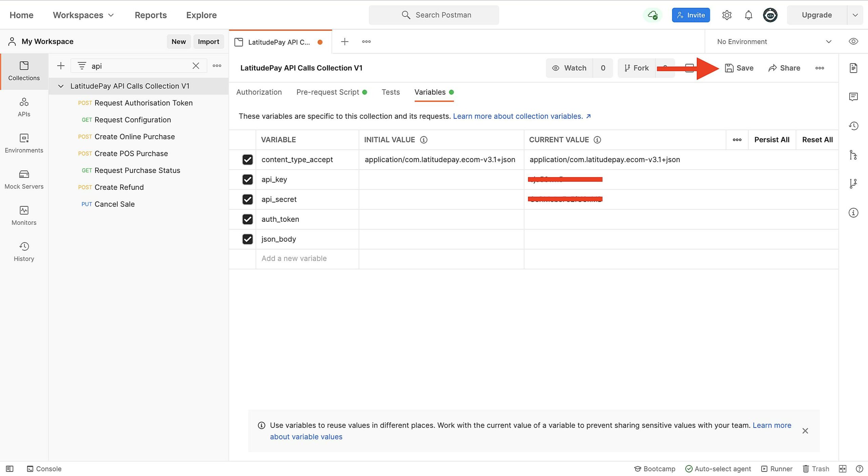Viewport: 868px width, 476px height.
Task: Go to Explore in top navigation
Action: (201, 15)
